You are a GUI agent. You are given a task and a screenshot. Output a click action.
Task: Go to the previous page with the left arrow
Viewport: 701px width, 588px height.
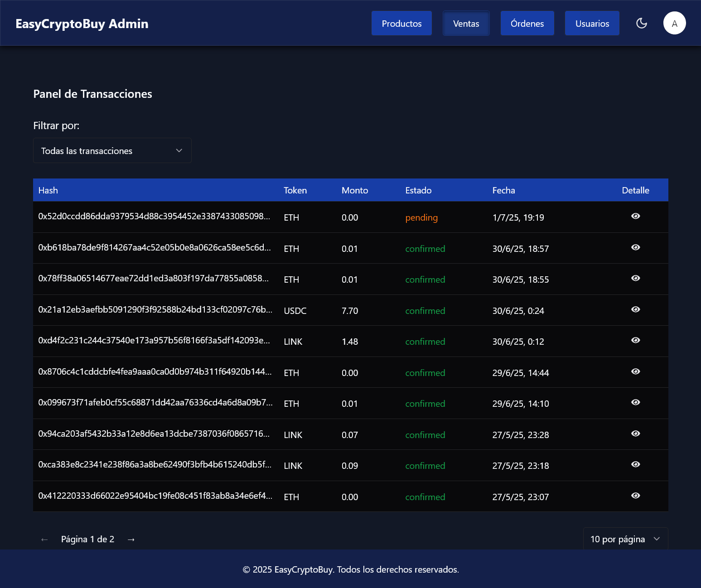[x=44, y=539]
